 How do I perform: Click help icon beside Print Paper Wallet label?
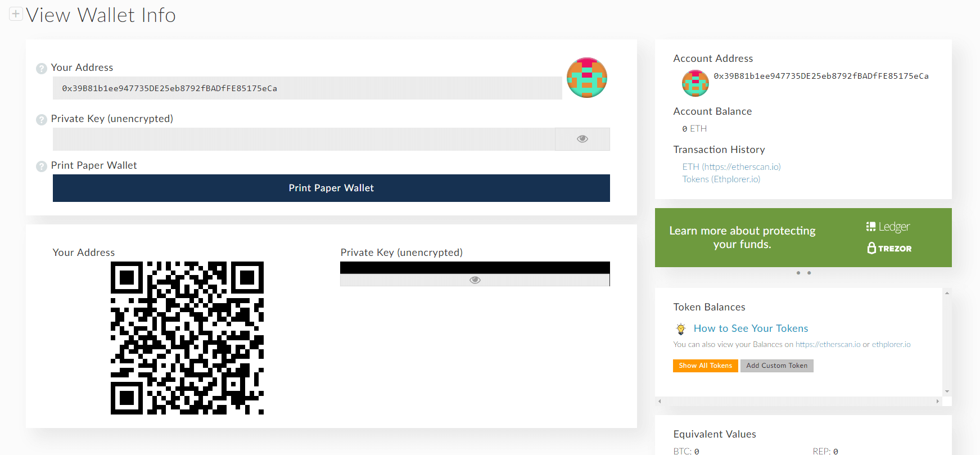pyautogui.click(x=42, y=166)
